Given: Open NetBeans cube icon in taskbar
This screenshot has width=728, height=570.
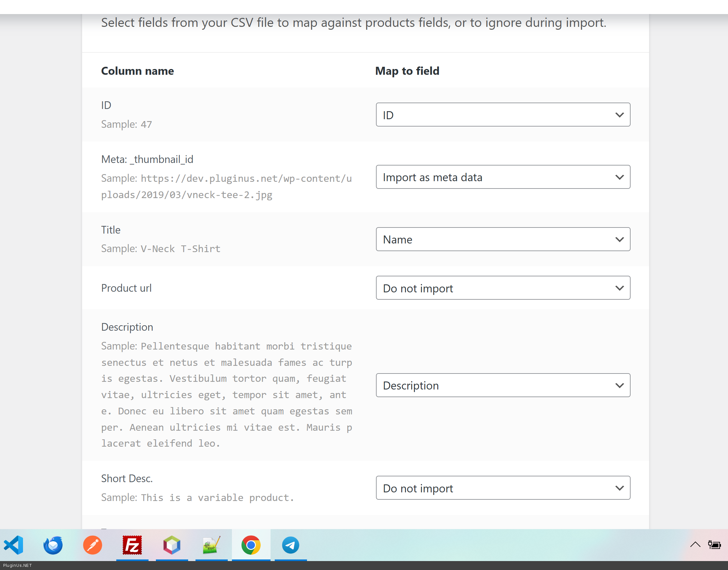Looking at the screenshot, I should (x=172, y=545).
